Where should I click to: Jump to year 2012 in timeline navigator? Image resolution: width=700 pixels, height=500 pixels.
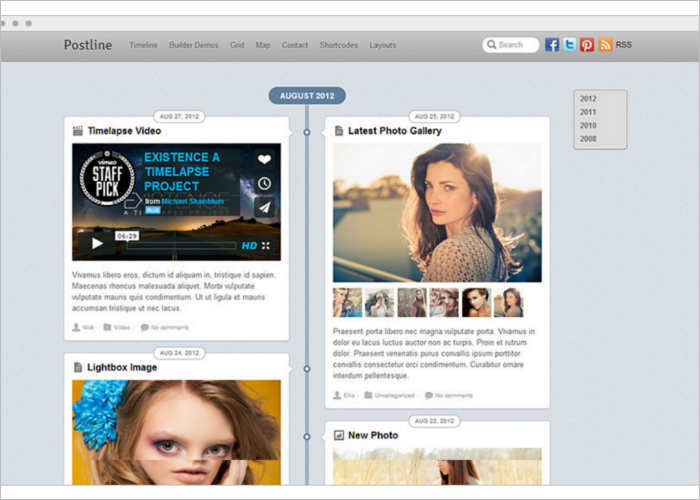[588, 99]
